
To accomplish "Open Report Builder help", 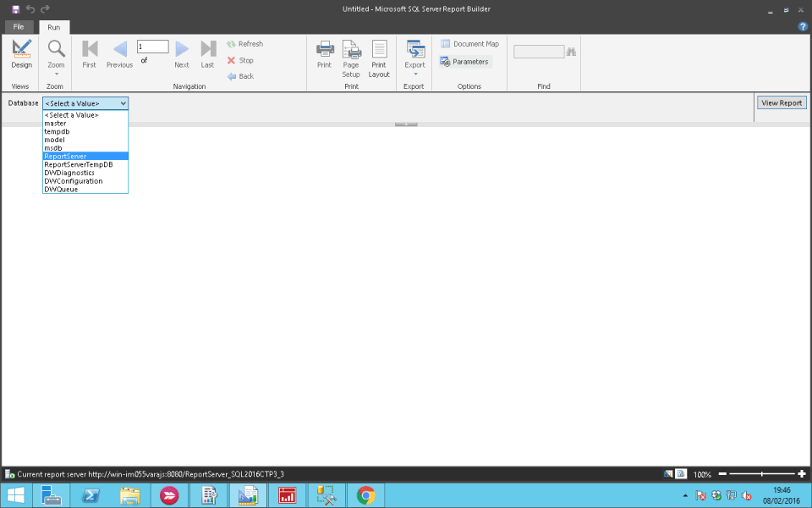I will click(x=803, y=27).
